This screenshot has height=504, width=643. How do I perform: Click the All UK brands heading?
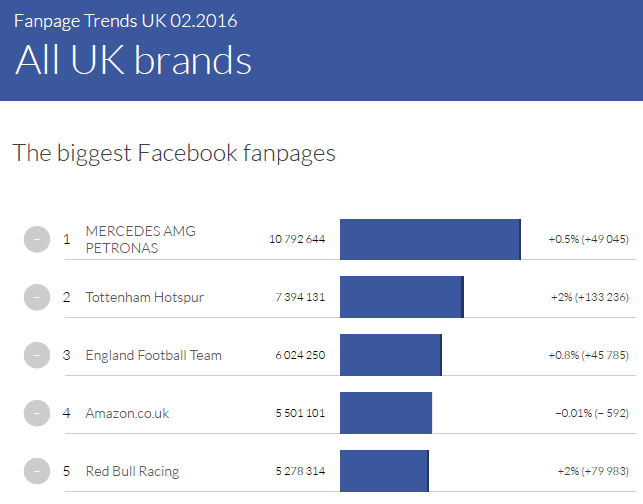click(133, 61)
